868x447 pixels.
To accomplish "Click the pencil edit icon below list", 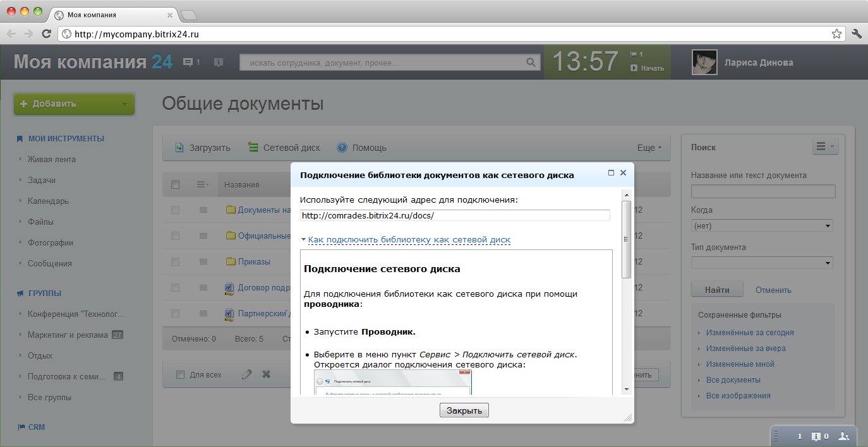I will coord(247,374).
